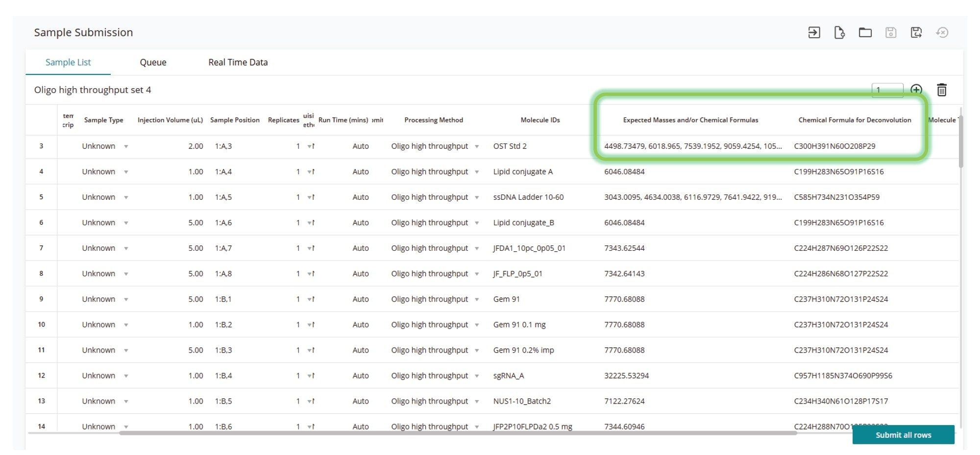Select the Import sample list icon
Image resolution: width=980 pixels, height=455 pixels.
click(813, 32)
